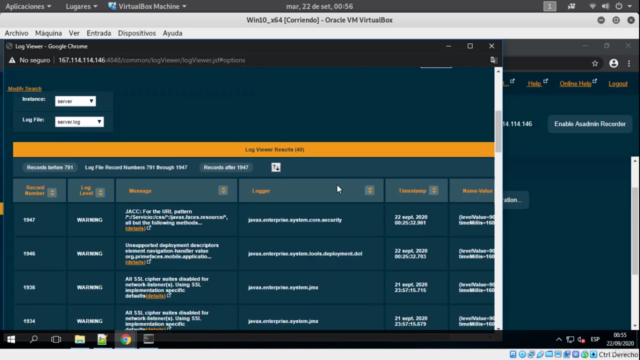Open the Dispositivos menu
The image size is (640, 360).
pos(137,33)
